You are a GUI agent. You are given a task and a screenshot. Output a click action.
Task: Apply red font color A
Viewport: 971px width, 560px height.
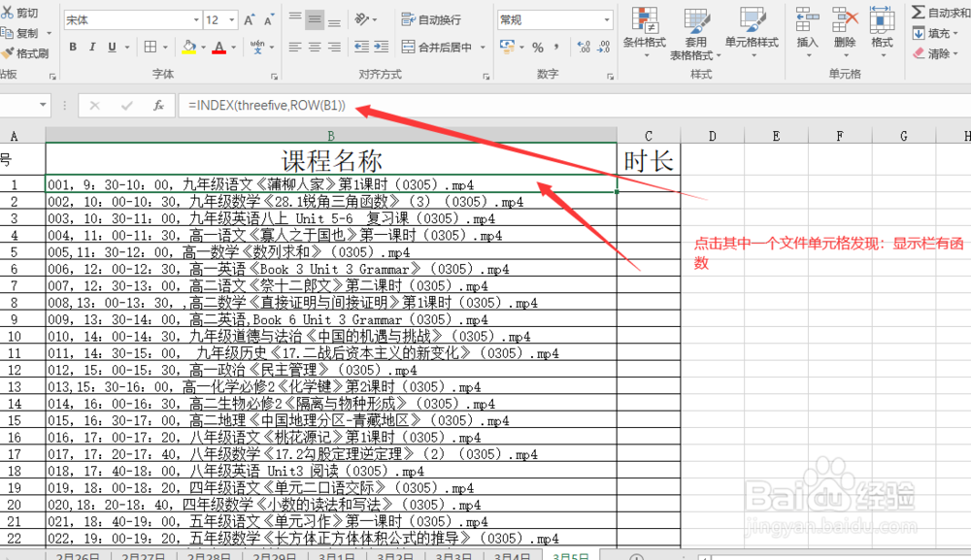pyautogui.click(x=219, y=47)
